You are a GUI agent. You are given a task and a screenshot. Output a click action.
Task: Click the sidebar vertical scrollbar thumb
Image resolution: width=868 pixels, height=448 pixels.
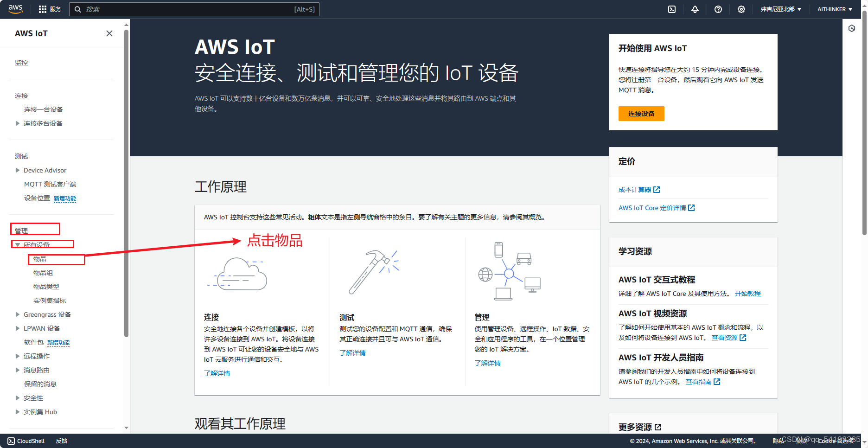126,183
